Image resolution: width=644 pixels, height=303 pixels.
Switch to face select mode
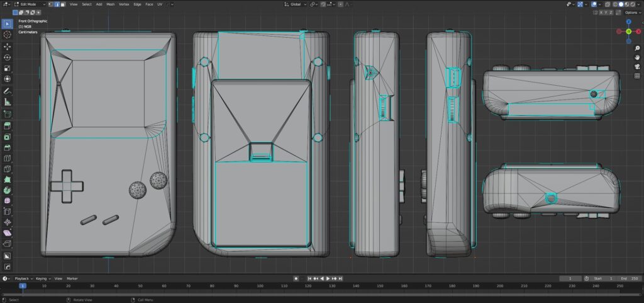62,4
